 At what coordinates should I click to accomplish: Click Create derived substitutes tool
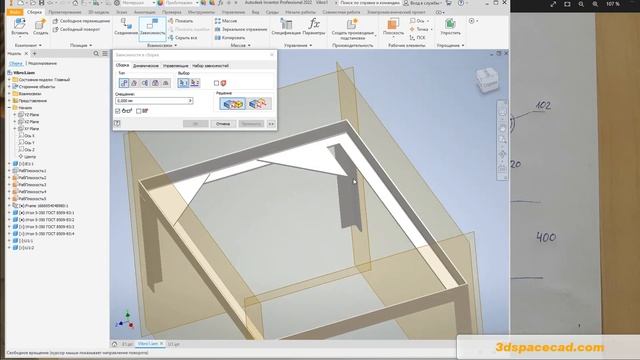pyautogui.click(x=353, y=29)
